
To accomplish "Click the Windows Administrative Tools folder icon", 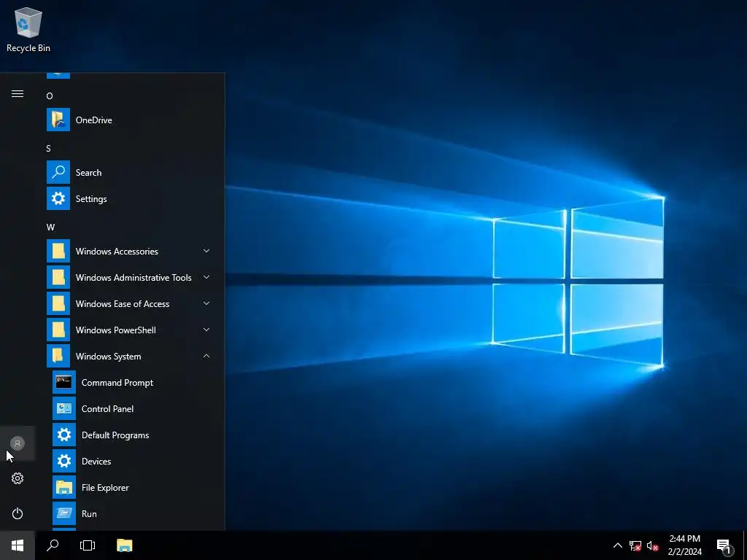I will [58, 277].
